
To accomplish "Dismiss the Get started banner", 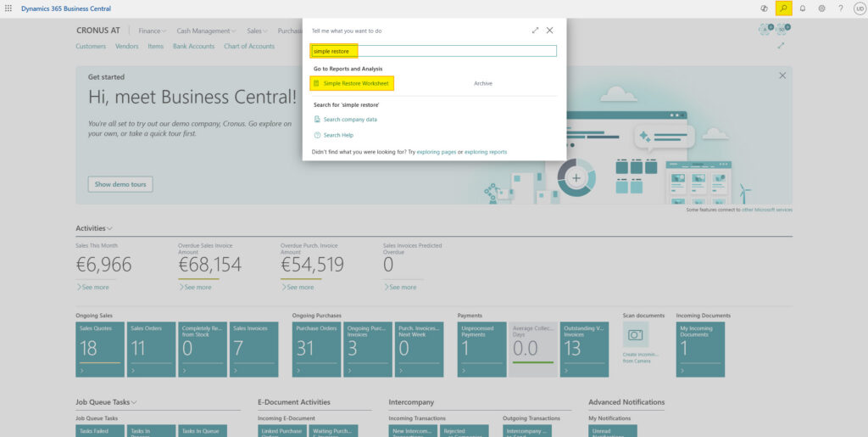I will 782,76.
